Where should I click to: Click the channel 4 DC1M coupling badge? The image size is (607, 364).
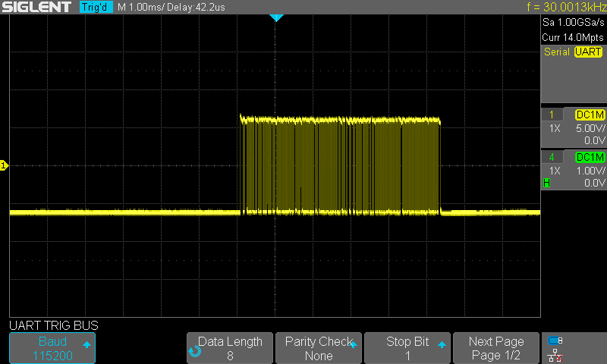pos(590,157)
